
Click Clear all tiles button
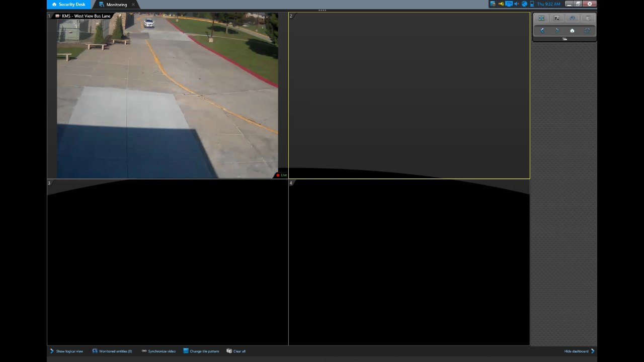(236, 351)
